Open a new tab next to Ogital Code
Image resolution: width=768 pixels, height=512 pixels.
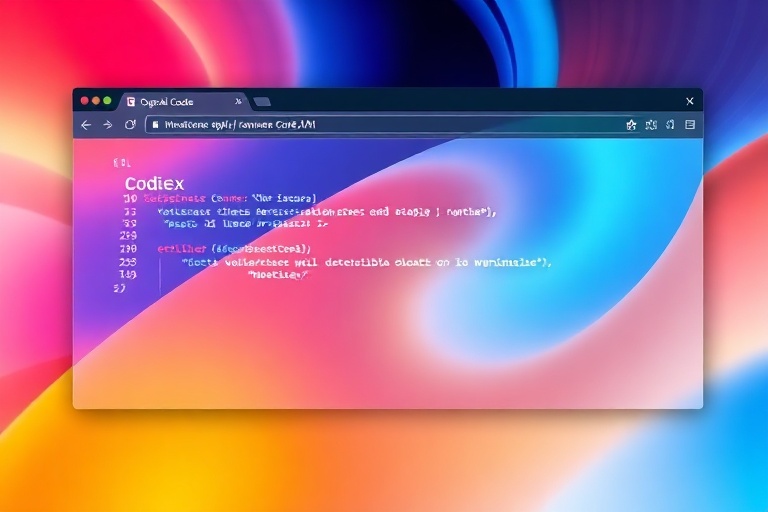(262, 102)
